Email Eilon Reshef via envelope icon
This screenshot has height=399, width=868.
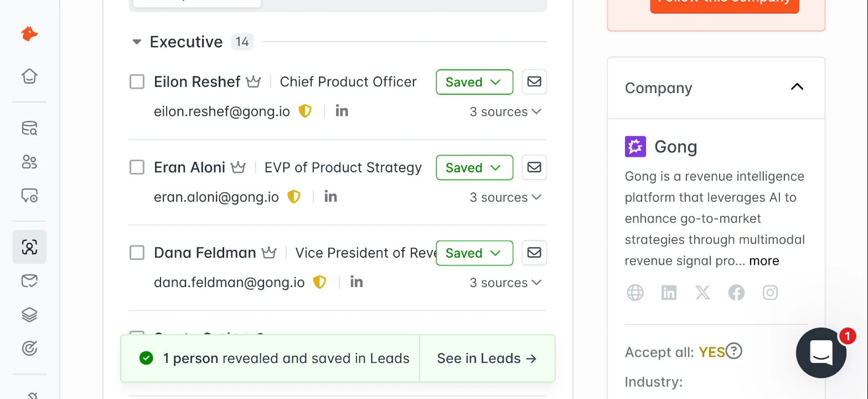tap(534, 81)
